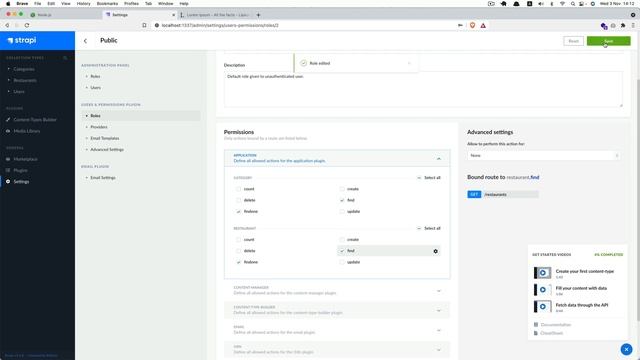640x360 pixels.
Task: Open the Brave main menu icon
Action: point(633,25)
